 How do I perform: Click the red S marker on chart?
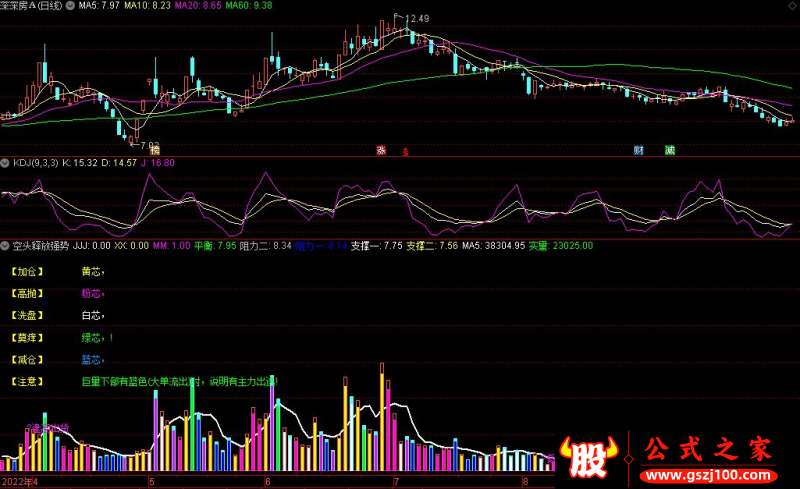pos(405,153)
